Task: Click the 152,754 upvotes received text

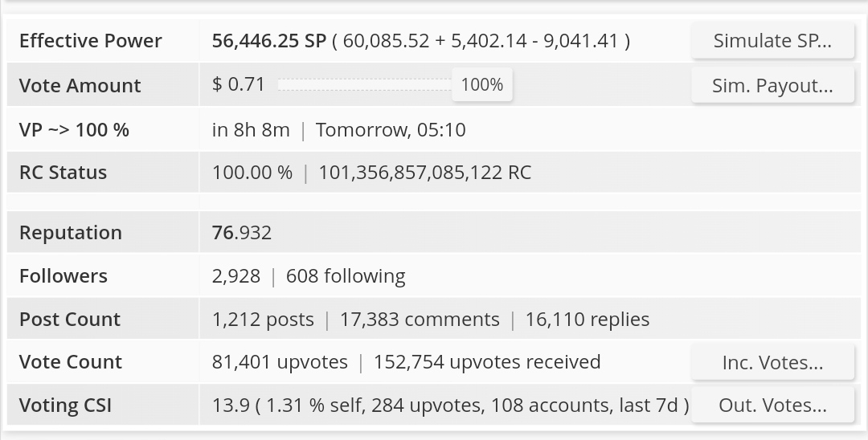Action: (x=487, y=362)
